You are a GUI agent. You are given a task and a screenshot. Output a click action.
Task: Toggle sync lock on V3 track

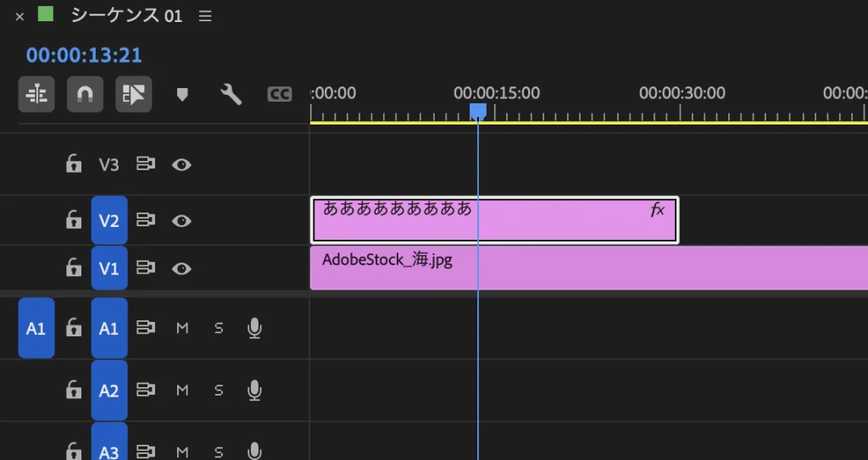click(x=146, y=164)
